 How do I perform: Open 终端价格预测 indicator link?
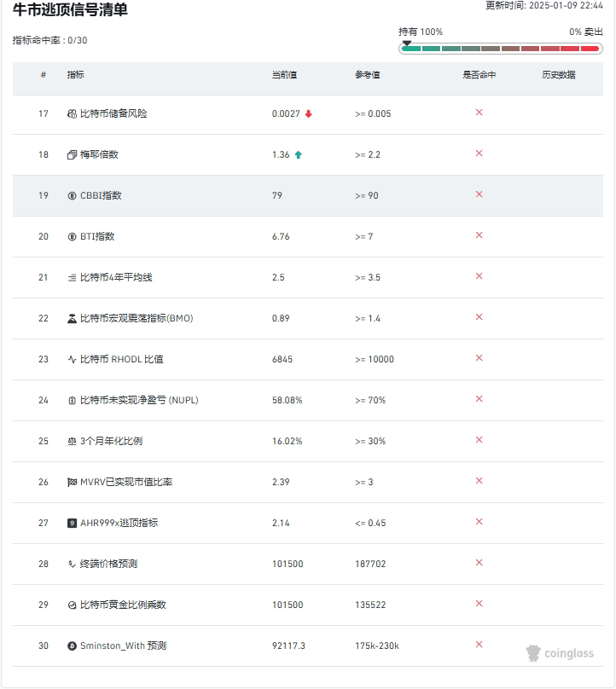tap(108, 564)
